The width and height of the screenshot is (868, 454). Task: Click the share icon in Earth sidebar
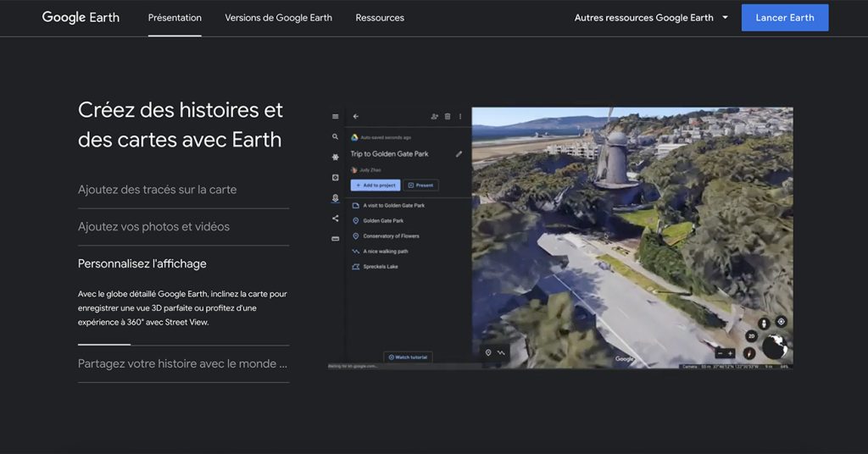point(336,219)
